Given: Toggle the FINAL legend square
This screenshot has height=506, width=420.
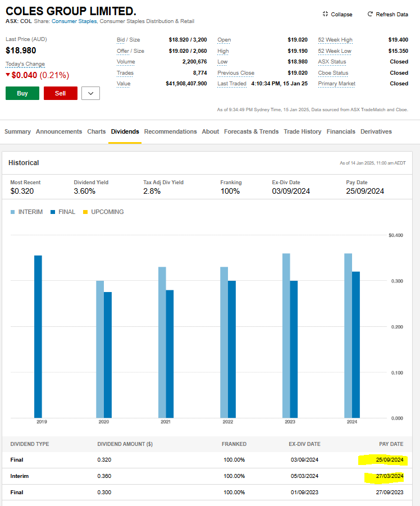Looking at the screenshot, I should tap(53, 212).
